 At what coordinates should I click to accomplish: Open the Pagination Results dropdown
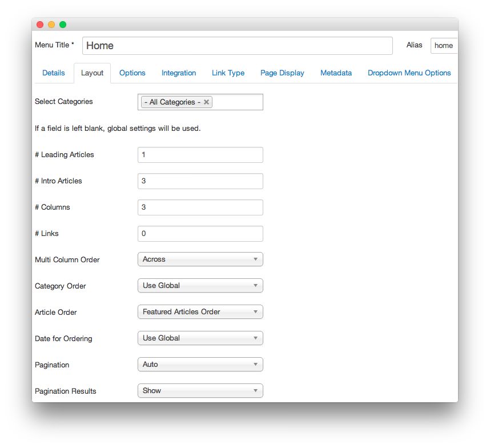[x=200, y=390]
